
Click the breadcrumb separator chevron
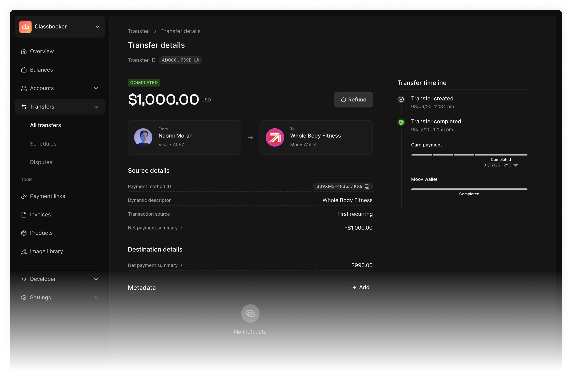tap(155, 31)
